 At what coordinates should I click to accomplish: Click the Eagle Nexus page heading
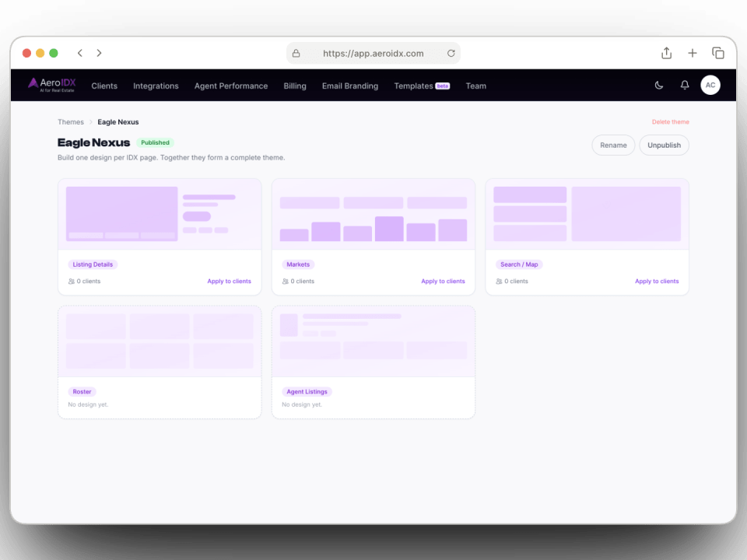coord(94,142)
